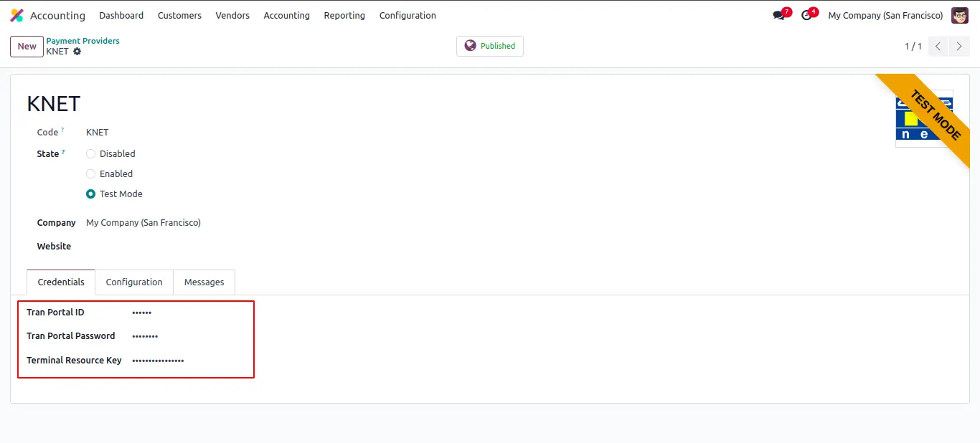The image size is (980, 443).
Task: Click the New button
Action: tap(27, 47)
